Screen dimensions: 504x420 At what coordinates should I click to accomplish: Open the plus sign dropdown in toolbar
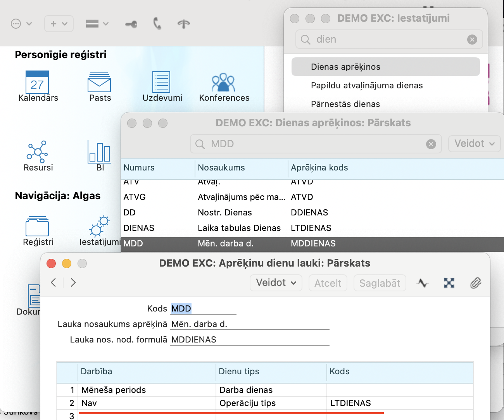coord(59,24)
